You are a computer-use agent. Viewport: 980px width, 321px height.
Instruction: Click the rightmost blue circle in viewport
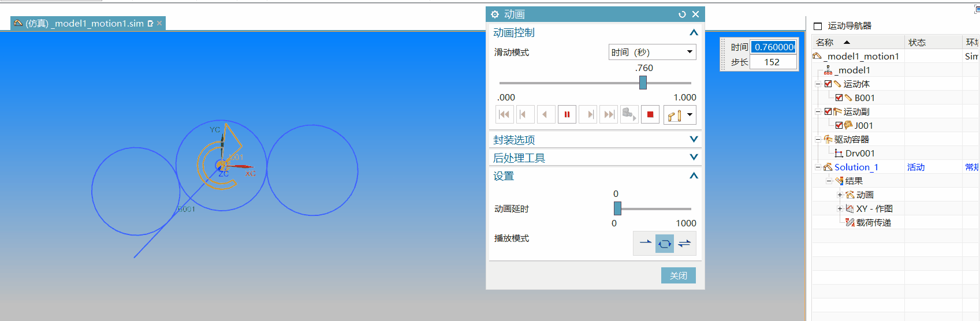(x=312, y=170)
